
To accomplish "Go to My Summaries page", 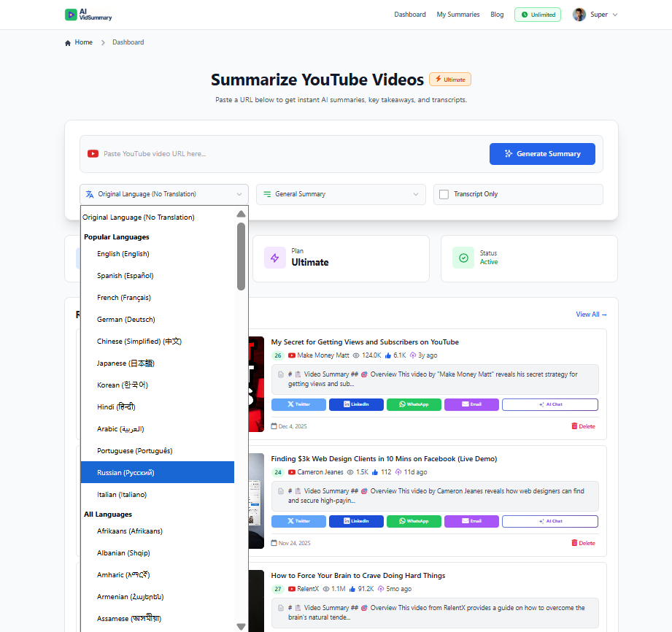I will [x=458, y=14].
